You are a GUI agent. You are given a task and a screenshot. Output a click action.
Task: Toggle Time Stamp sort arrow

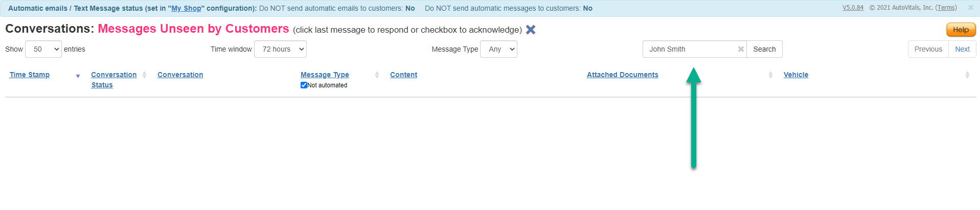78,76
